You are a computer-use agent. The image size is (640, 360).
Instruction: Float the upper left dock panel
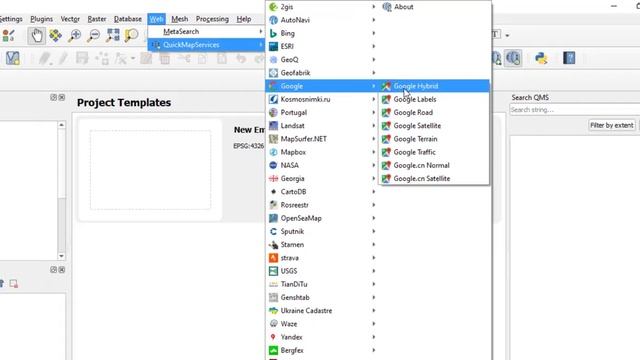[53, 97]
